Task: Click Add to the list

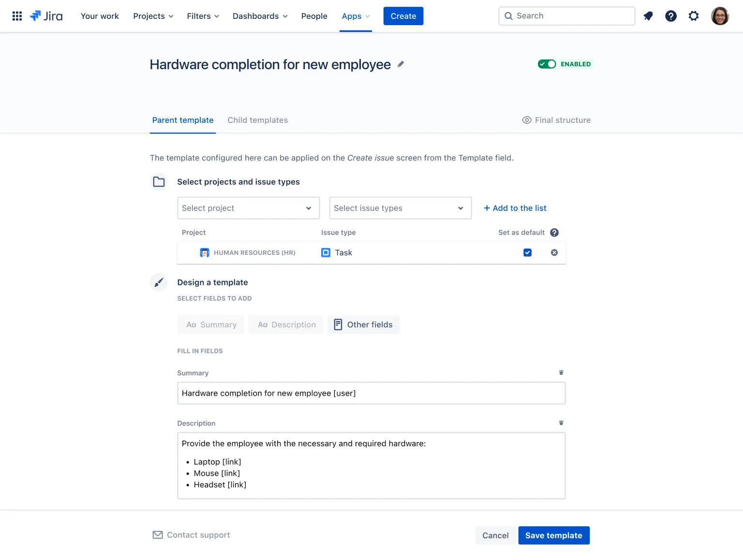Action: 515,208
